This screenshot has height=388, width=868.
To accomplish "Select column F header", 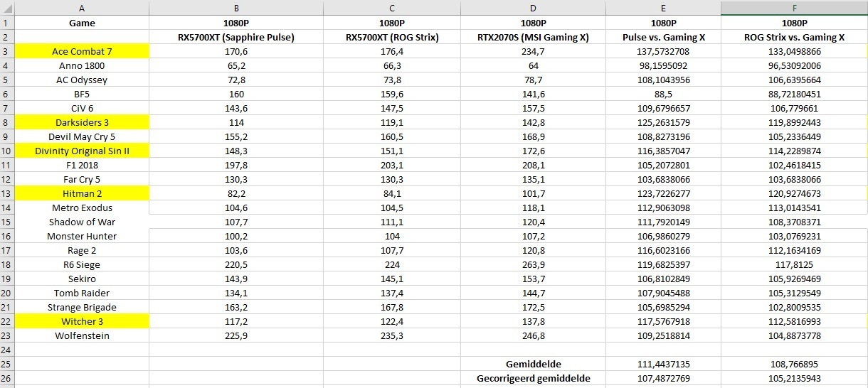I will pyautogui.click(x=794, y=8).
